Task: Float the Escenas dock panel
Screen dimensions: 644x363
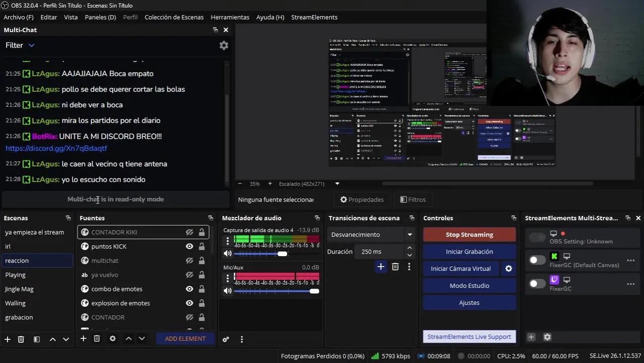Action: 68,218
